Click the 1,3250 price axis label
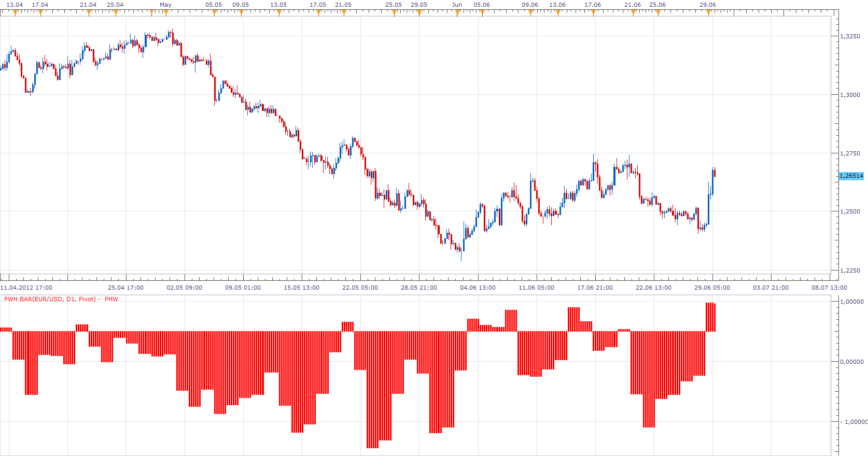The image size is (868, 456). pos(850,36)
